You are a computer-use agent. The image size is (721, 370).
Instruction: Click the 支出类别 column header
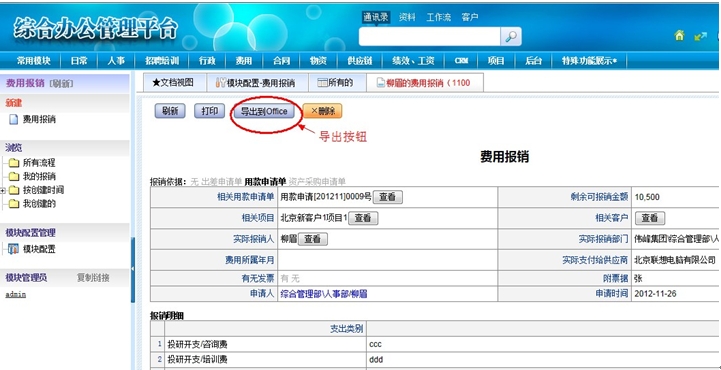[x=347, y=329]
